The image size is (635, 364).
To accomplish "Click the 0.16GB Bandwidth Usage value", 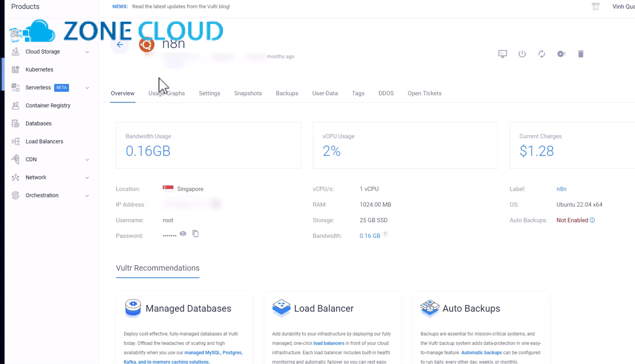I will [148, 151].
